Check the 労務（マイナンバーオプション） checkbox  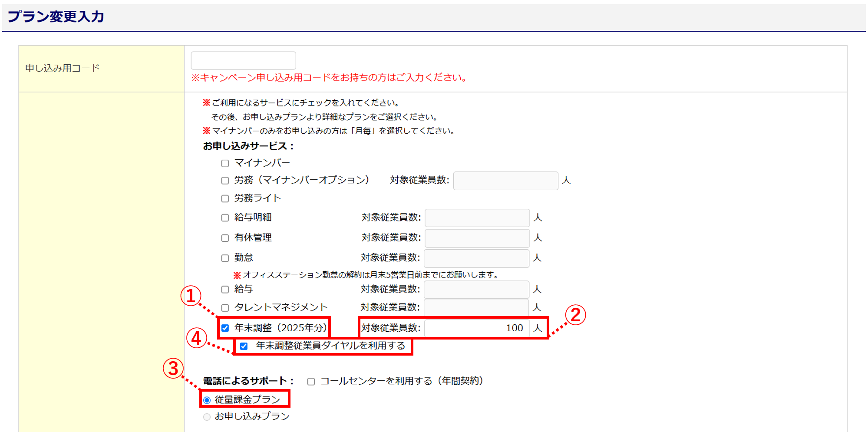pyautogui.click(x=225, y=181)
